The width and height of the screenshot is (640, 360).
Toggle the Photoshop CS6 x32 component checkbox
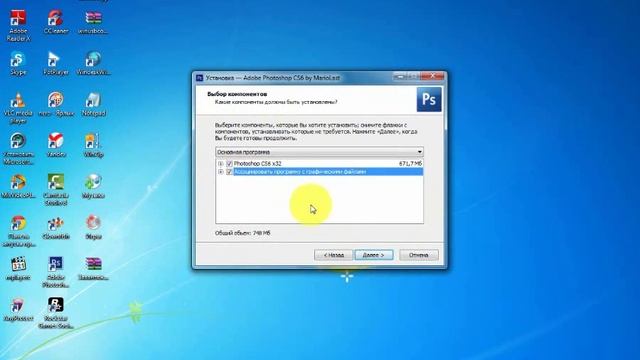[x=229, y=164]
